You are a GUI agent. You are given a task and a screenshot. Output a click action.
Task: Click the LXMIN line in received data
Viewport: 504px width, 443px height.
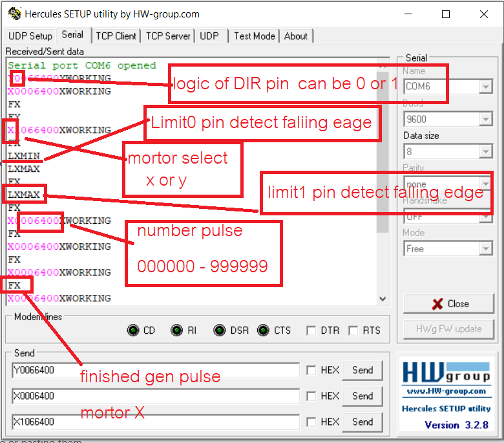[24, 156]
